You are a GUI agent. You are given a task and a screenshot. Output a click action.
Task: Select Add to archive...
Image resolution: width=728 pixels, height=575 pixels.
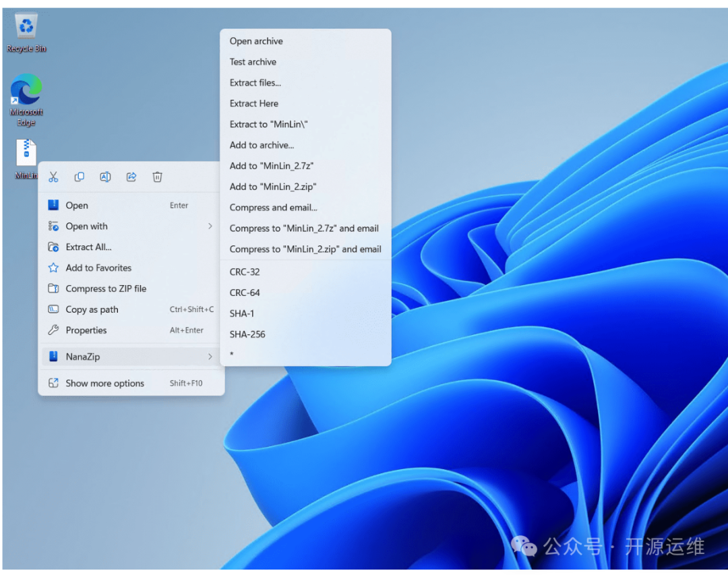tap(305, 146)
